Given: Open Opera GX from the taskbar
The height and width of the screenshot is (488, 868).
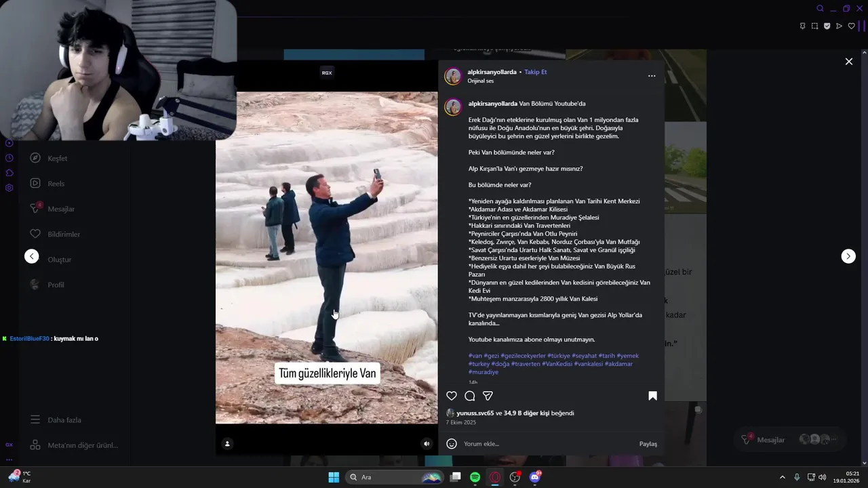Looking at the screenshot, I should tap(495, 477).
